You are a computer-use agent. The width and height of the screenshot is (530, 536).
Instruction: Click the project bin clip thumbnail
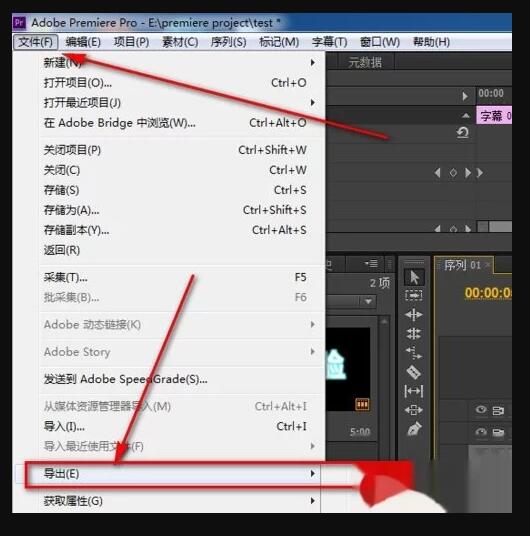point(348,369)
